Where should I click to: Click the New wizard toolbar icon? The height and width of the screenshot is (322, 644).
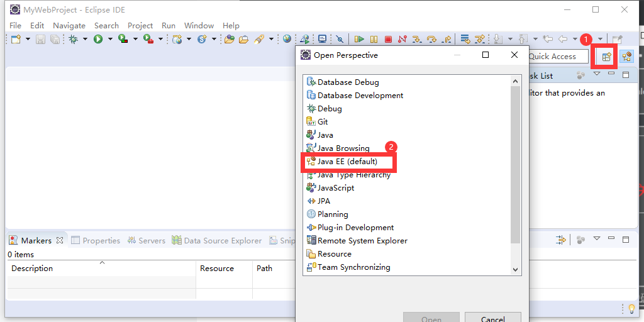[x=16, y=39]
